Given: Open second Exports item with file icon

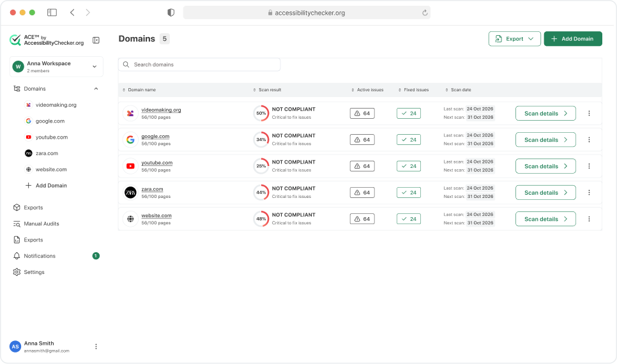Looking at the screenshot, I should (x=28, y=239).
